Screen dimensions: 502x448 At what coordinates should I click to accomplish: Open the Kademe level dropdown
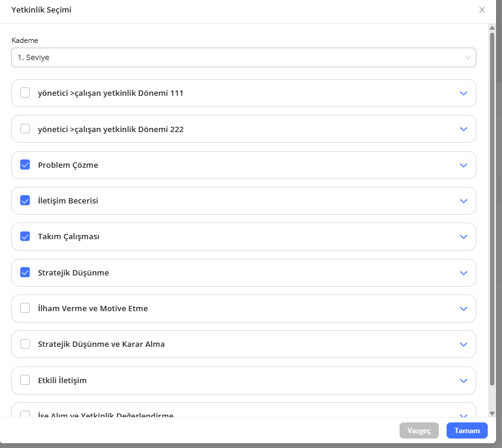coord(244,58)
